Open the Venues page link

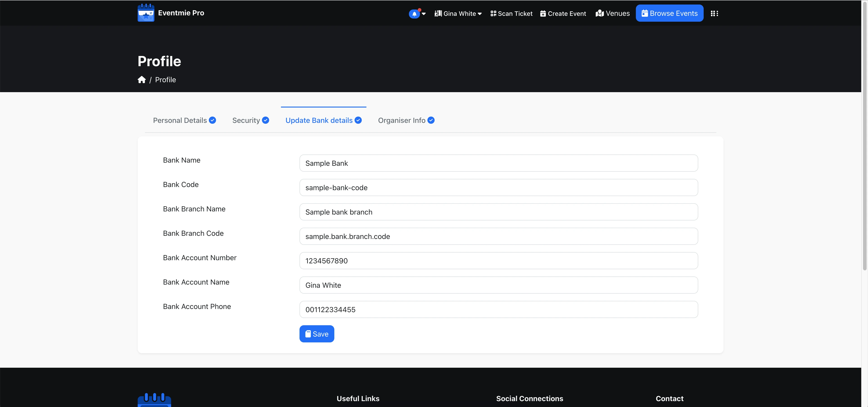612,14
